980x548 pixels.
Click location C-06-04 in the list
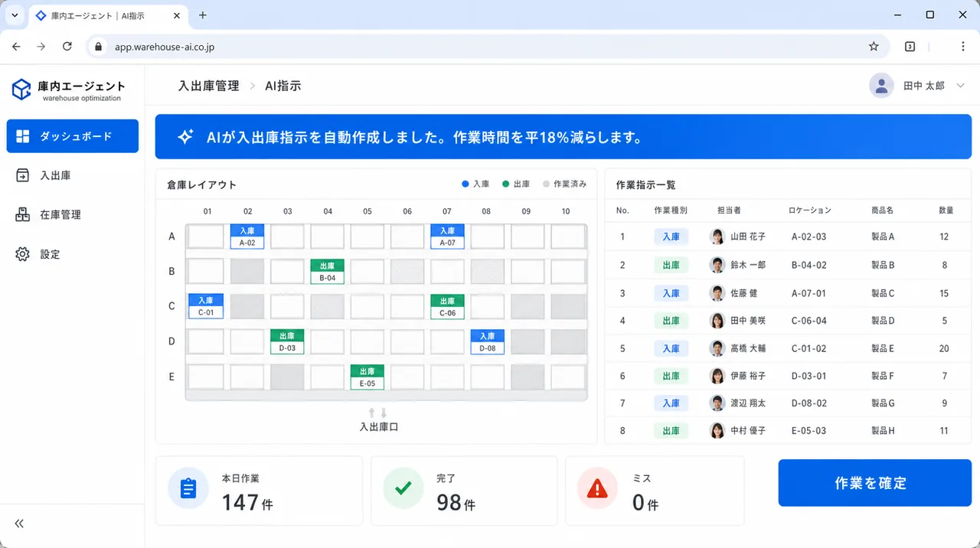(809, 321)
